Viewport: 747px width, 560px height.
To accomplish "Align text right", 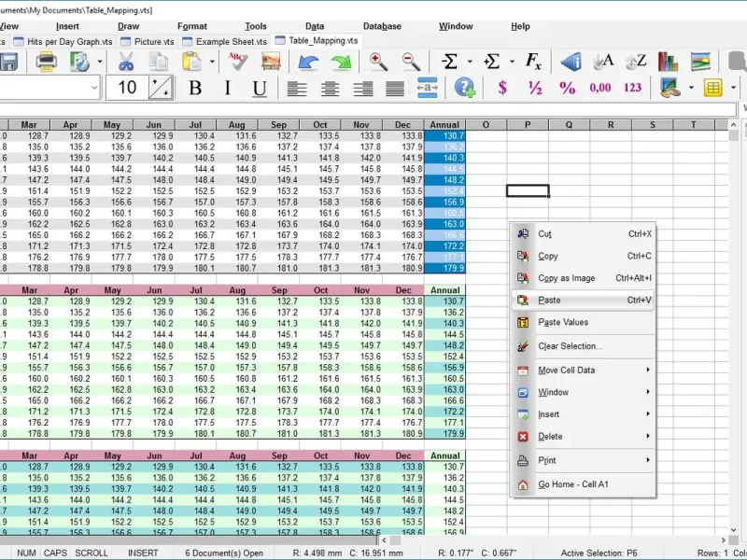I will 362,89.
